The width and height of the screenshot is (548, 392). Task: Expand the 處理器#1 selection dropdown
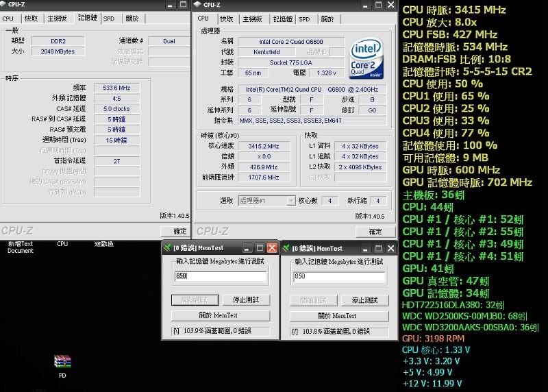click(x=290, y=201)
